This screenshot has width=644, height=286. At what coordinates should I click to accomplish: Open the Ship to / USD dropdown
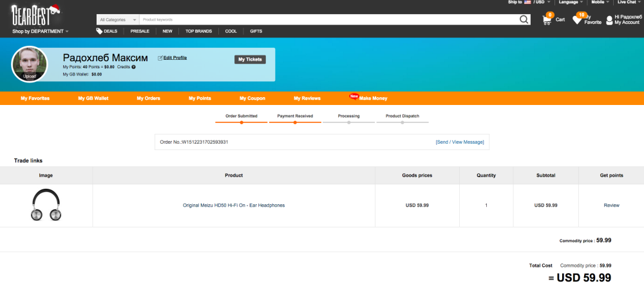tap(529, 2)
